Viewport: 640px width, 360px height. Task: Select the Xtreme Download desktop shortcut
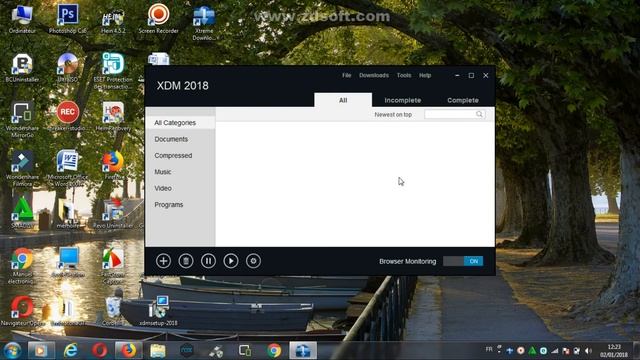204,22
